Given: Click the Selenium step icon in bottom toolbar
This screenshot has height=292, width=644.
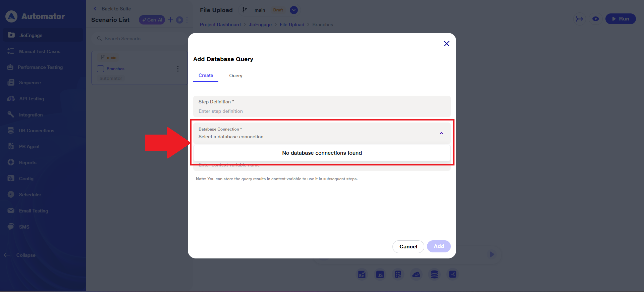Looking at the screenshot, I should (x=362, y=275).
